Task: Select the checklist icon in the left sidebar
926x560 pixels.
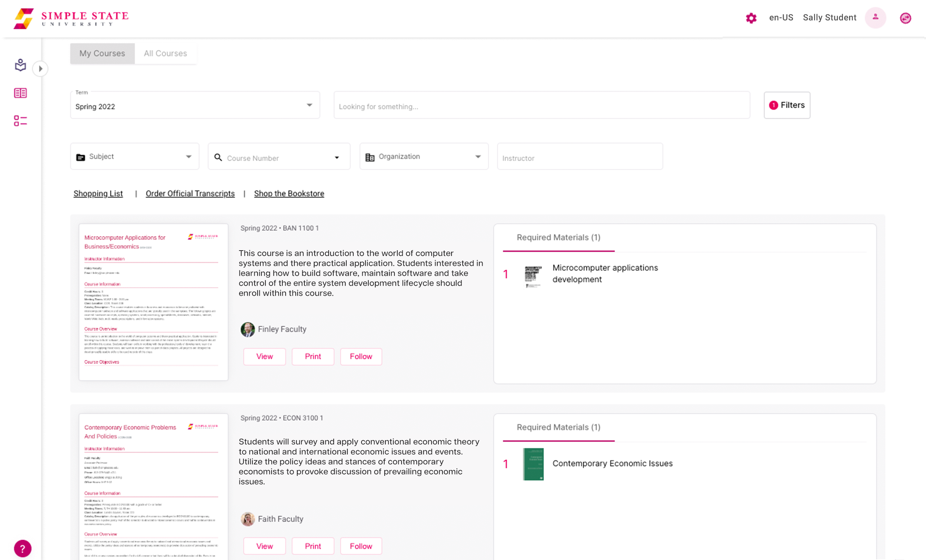Action: pyautogui.click(x=20, y=120)
